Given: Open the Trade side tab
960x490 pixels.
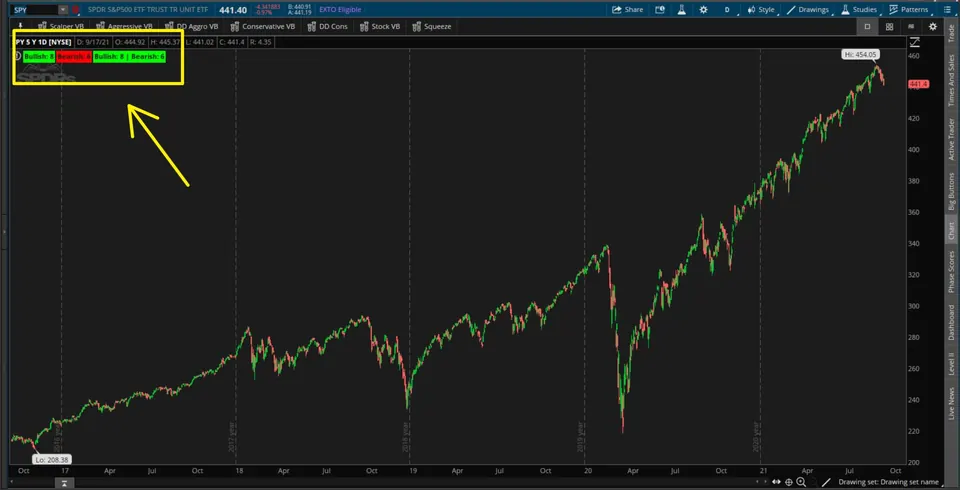Looking at the screenshot, I should point(951,34).
